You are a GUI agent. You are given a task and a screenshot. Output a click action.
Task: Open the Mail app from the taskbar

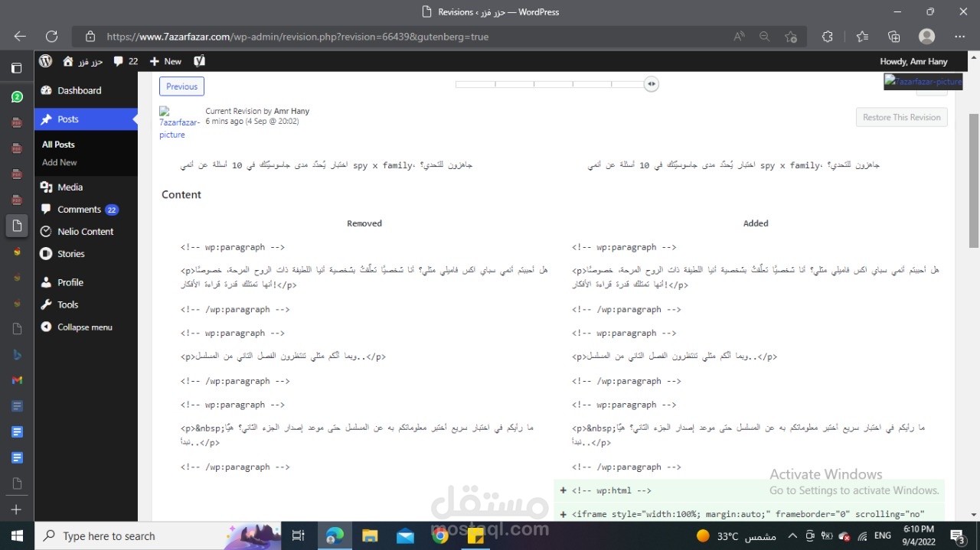point(405,535)
